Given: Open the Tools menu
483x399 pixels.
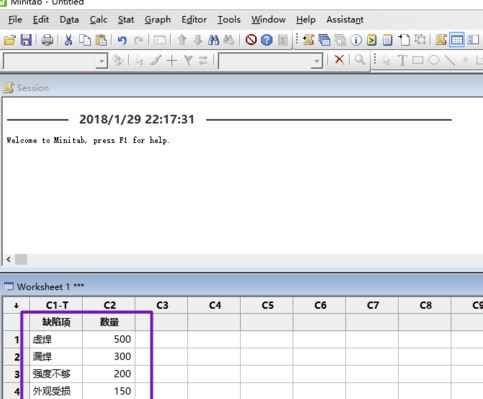Looking at the screenshot, I should point(229,20).
